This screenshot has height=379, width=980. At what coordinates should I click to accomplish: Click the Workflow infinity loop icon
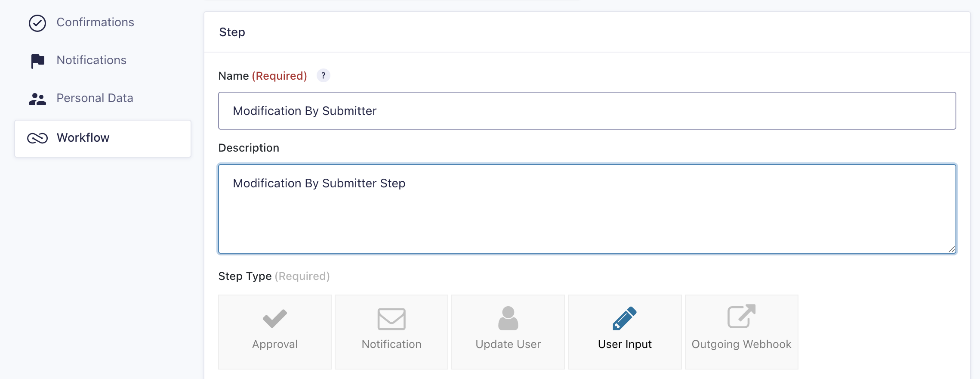37,138
